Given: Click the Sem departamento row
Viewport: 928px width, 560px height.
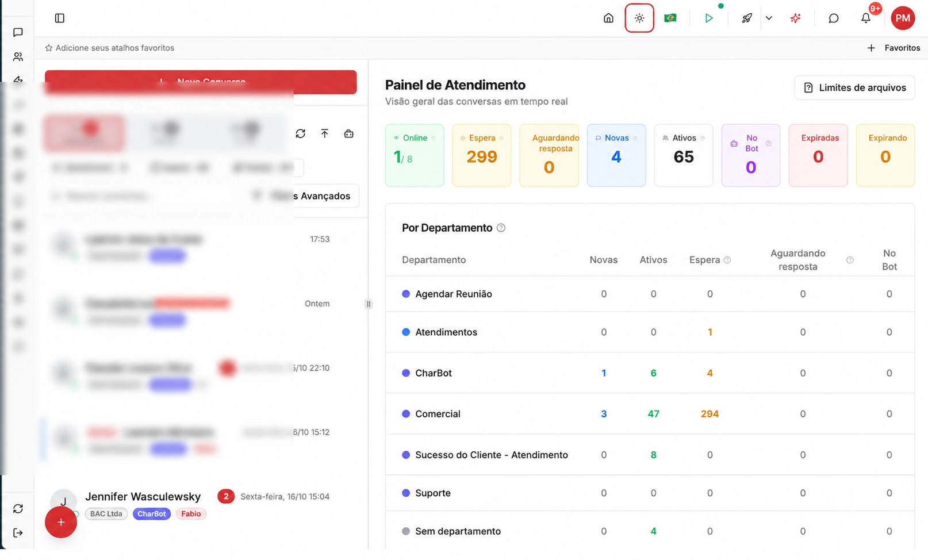Looking at the screenshot, I should (x=650, y=531).
